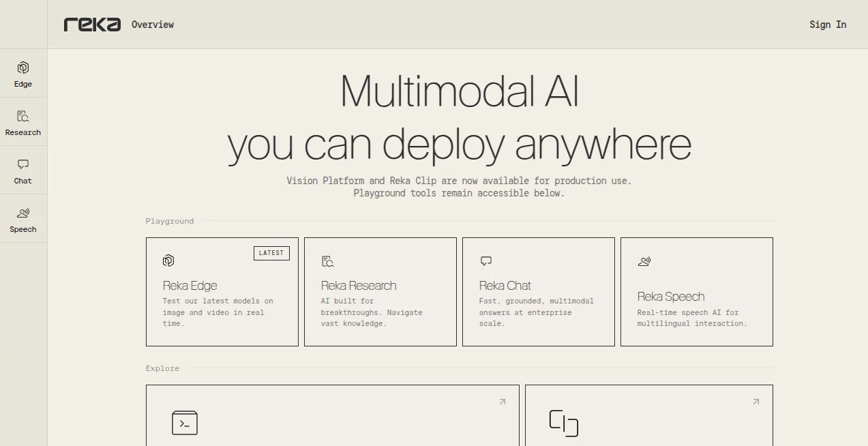Click the speech bubble icon in Reka Chat card
The height and width of the screenshot is (446, 868).
(485, 261)
